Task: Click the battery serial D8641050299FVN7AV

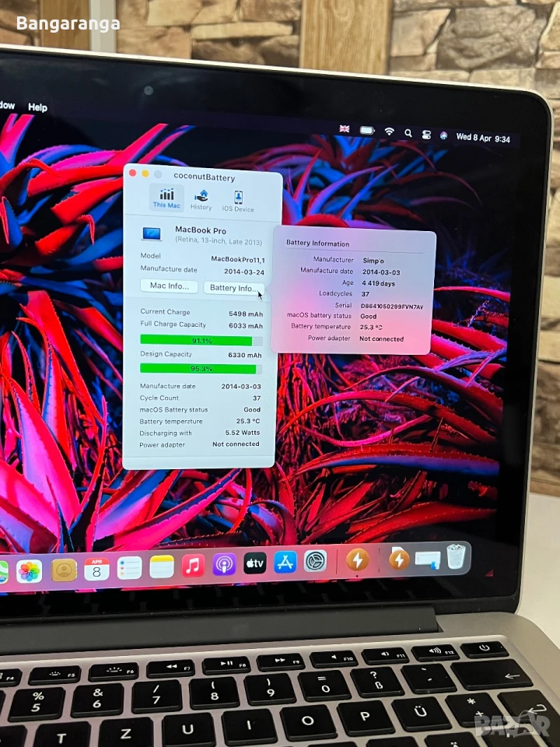Action: point(392,307)
